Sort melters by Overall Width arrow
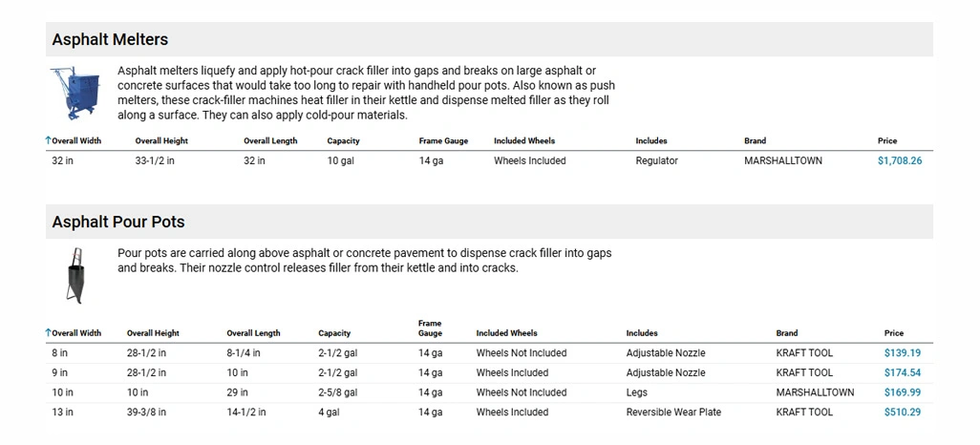Screen dimensions: 980x445 [x=48, y=140]
